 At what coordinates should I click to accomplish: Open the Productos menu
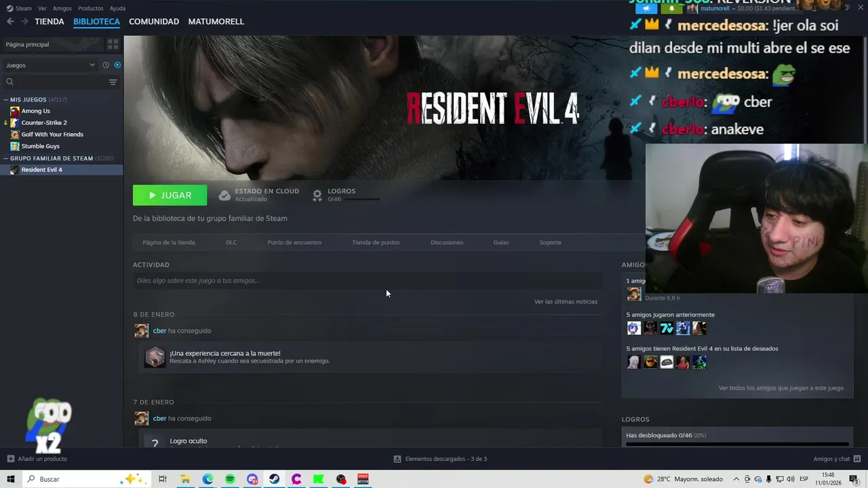90,8
